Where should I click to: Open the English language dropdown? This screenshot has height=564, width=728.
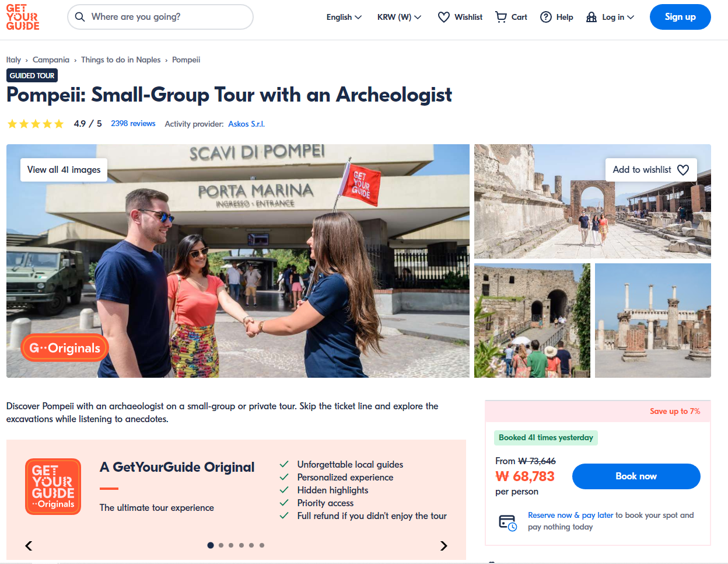click(x=344, y=17)
